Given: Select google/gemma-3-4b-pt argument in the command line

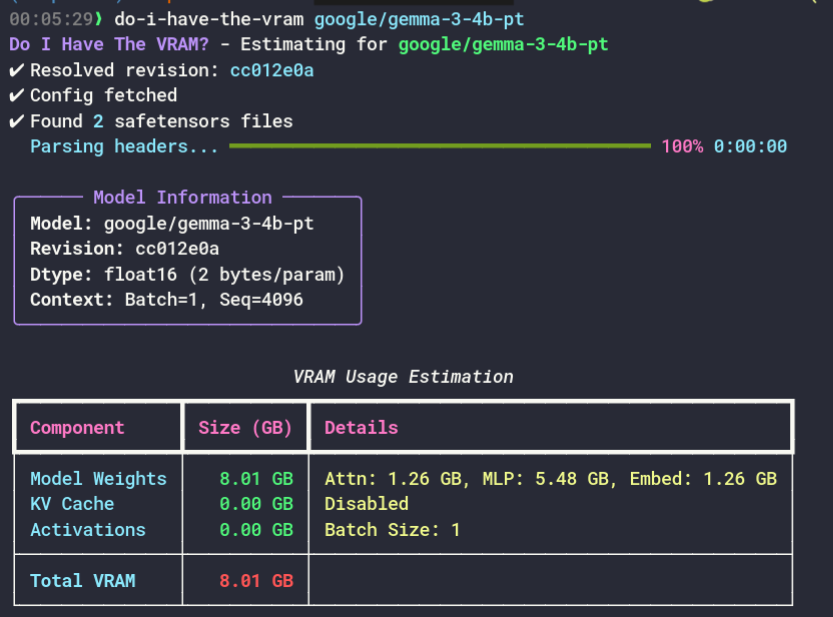Looking at the screenshot, I should tap(419, 20).
